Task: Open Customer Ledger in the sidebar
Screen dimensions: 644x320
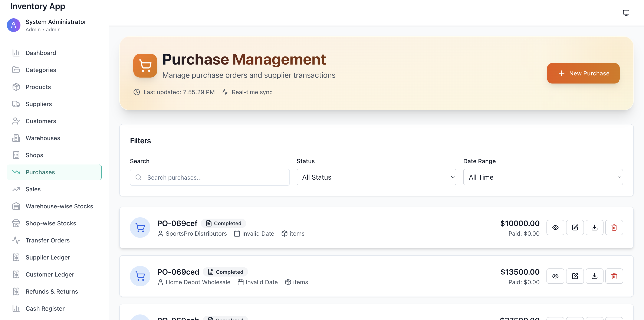Action: click(x=54, y=274)
